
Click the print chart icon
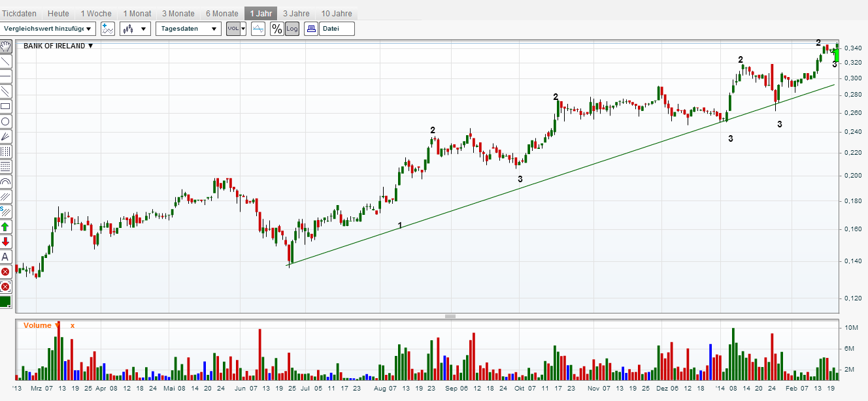click(311, 29)
